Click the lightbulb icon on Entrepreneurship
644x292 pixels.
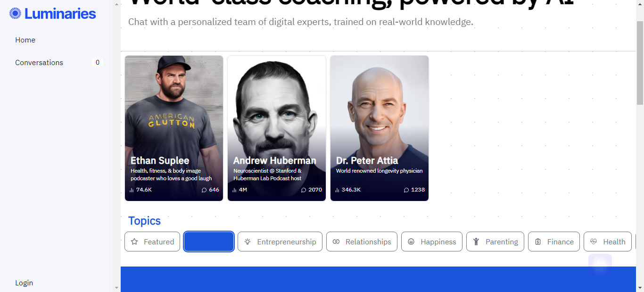(x=248, y=242)
